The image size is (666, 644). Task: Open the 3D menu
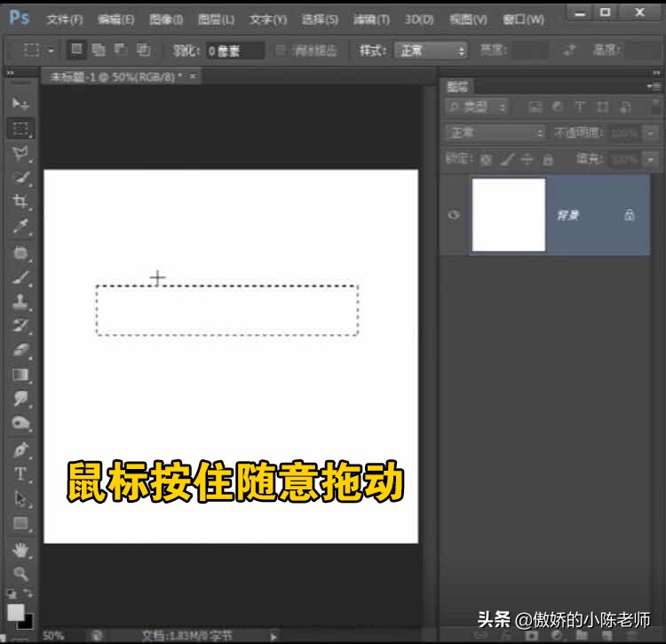pyautogui.click(x=419, y=20)
